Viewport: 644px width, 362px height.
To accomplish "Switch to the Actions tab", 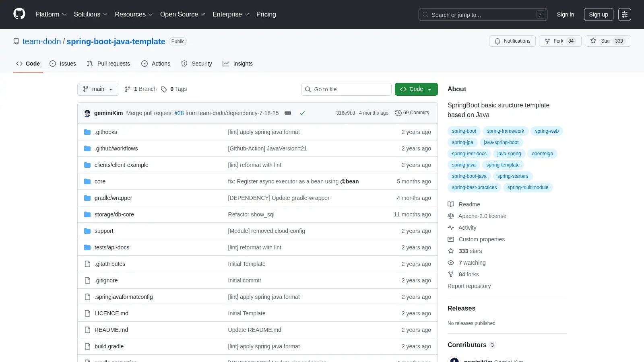I will point(156,64).
